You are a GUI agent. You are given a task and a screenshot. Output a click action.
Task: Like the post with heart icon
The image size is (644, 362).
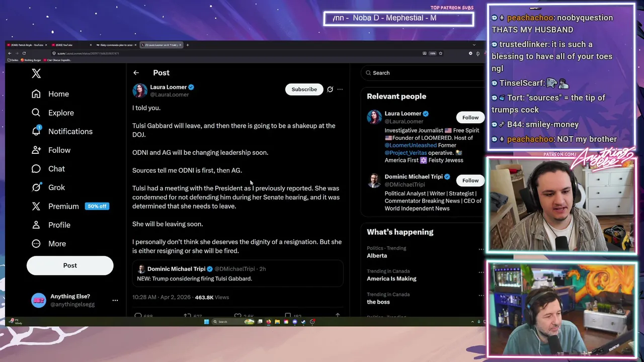[x=237, y=316]
